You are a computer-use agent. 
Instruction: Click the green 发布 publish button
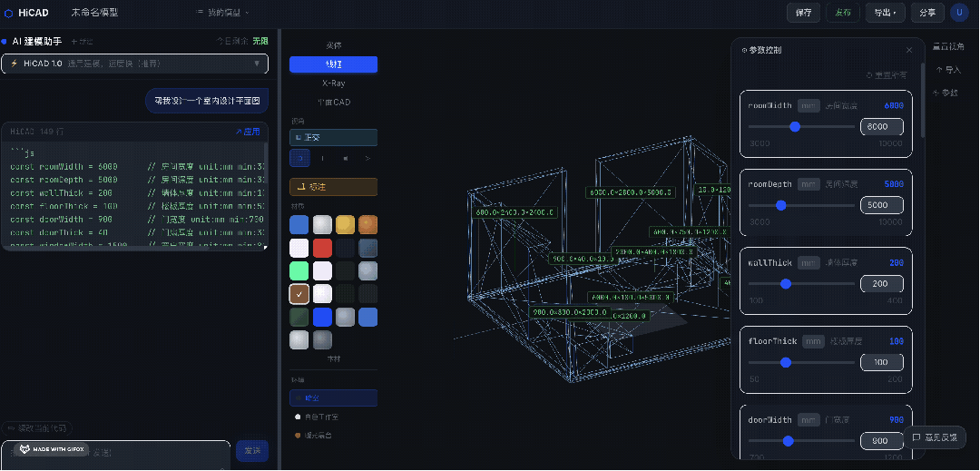click(x=842, y=13)
